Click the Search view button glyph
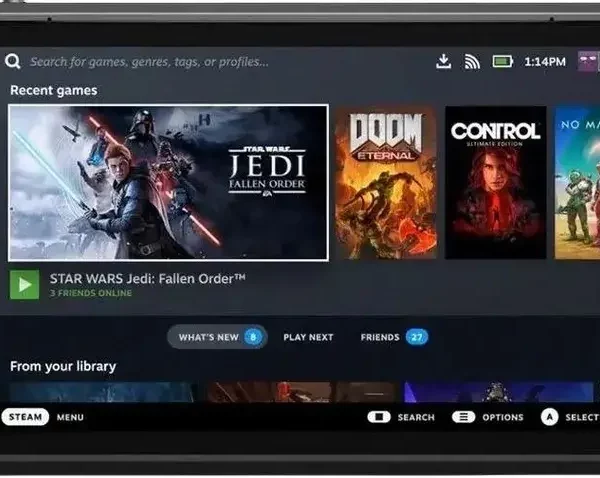The image size is (600, 478). 379,417
